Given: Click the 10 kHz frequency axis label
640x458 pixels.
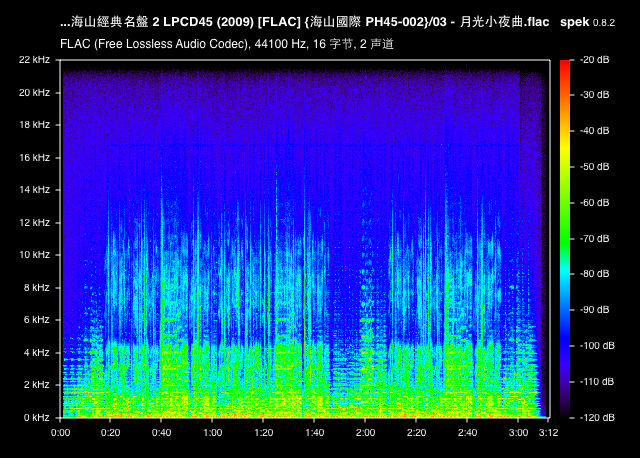Looking at the screenshot, I should click(34, 255).
